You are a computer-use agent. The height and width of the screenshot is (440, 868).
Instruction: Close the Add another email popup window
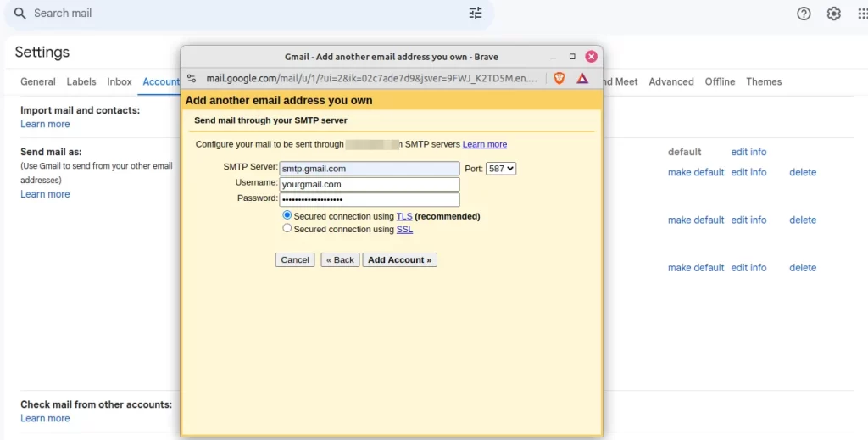pos(591,57)
